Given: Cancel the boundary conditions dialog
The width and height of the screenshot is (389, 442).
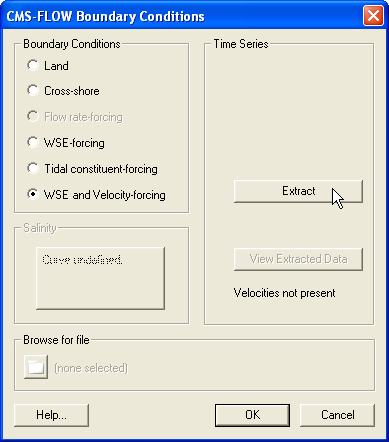Looking at the screenshot, I should click(x=337, y=415).
